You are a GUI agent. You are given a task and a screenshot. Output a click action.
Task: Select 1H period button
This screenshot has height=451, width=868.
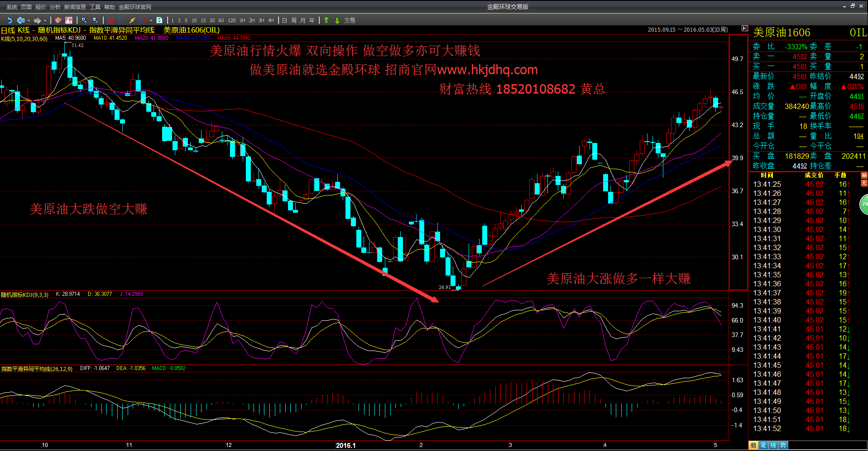click(x=242, y=20)
